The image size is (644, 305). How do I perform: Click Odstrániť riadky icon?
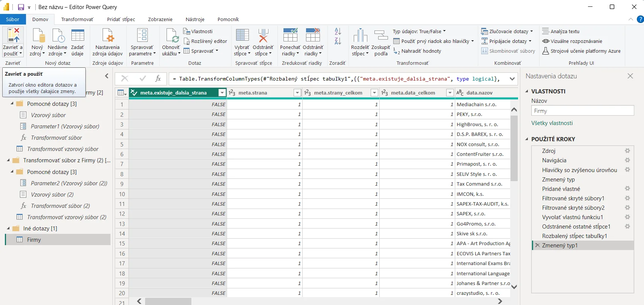tap(313, 35)
